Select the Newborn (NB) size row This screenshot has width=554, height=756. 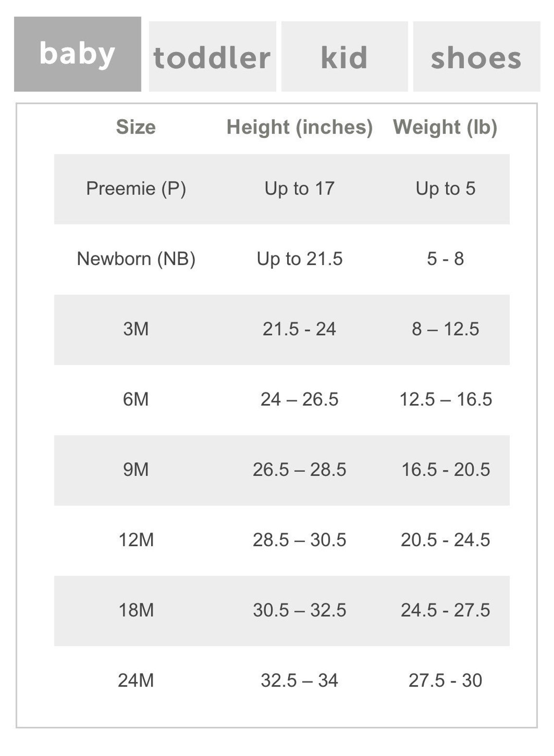(282, 259)
